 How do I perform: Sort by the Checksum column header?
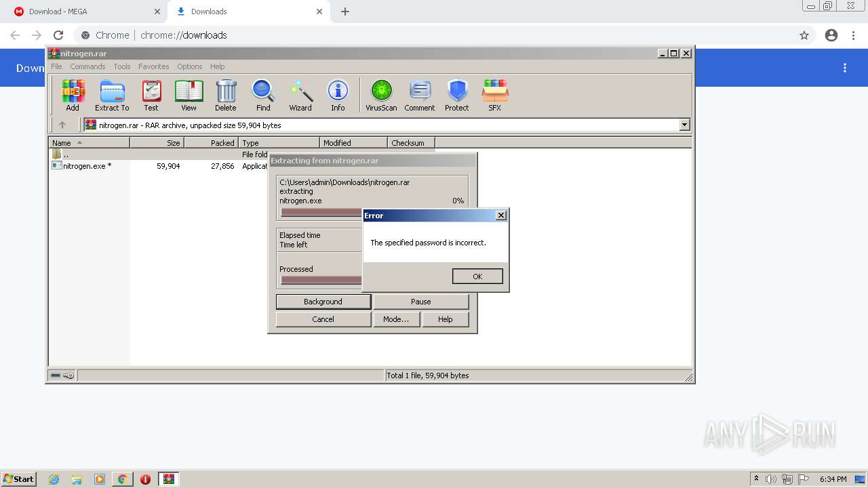pyautogui.click(x=411, y=142)
